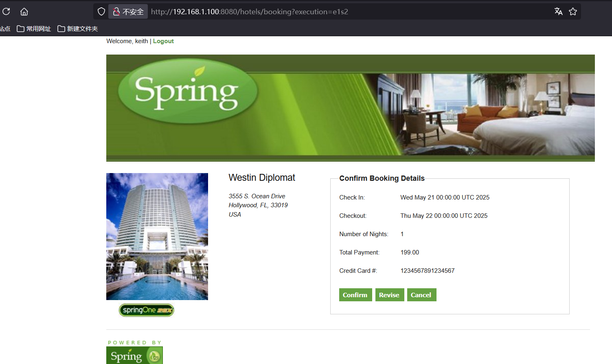Click the hotel room image in the banner

489,114
